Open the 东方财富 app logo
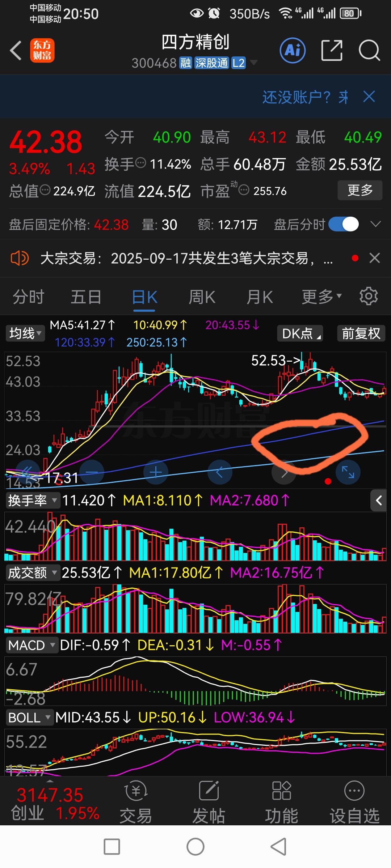This screenshot has height=868, width=391. pyautogui.click(x=42, y=50)
